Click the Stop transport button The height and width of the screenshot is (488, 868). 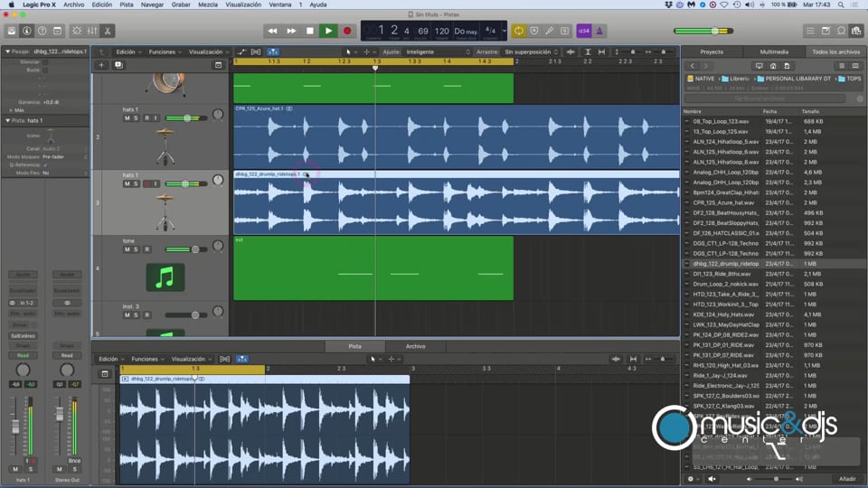310,31
